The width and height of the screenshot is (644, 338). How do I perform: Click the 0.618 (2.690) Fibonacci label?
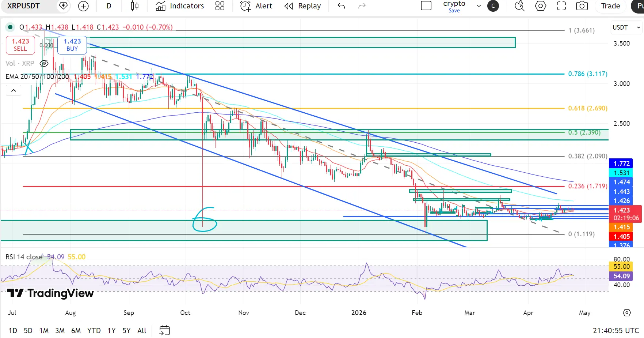(x=588, y=108)
